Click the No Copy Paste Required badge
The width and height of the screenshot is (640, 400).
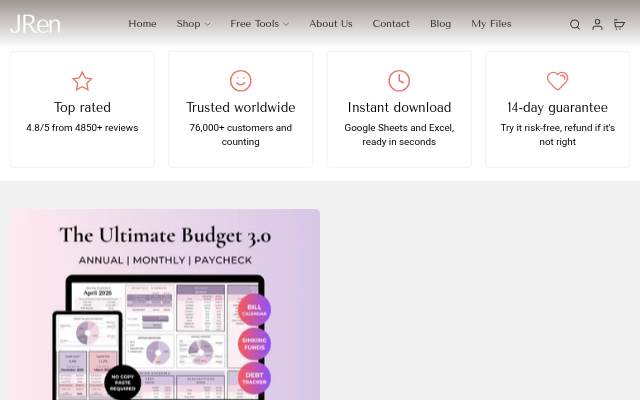coord(122,382)
